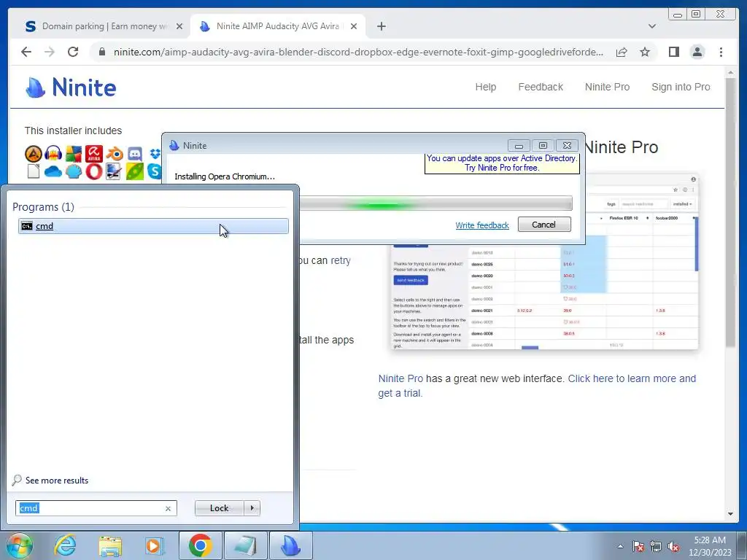This screenshot has height=560, width=747.
Task: Click the AIMP icon in installer list
Action: pyautogui.click(x=34, y=154)
